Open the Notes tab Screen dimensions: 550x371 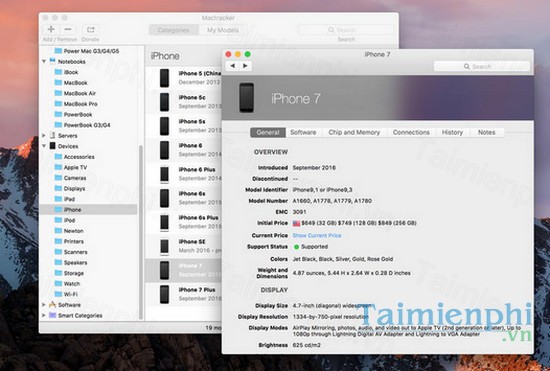click(x=487, y=132)
